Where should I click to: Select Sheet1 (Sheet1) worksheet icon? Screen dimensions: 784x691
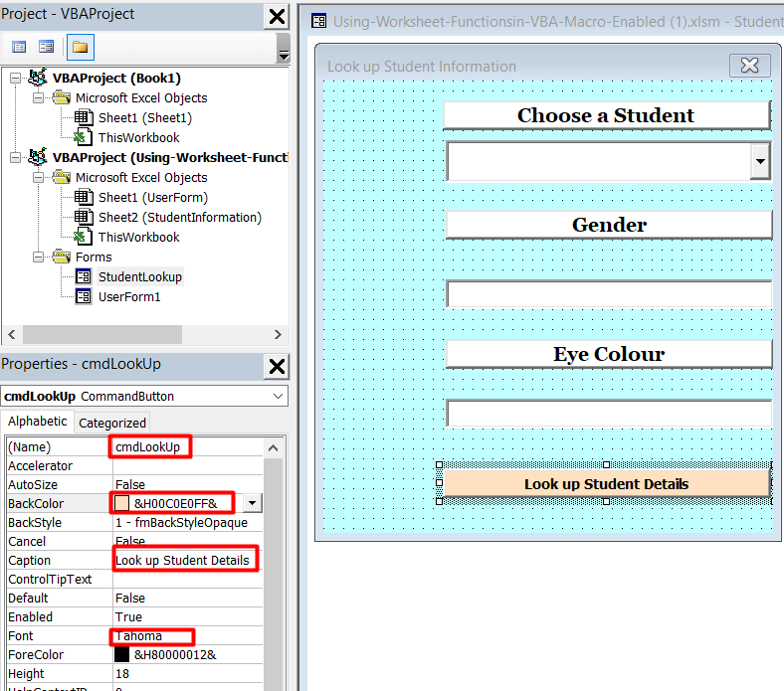[x=84, y=118]
